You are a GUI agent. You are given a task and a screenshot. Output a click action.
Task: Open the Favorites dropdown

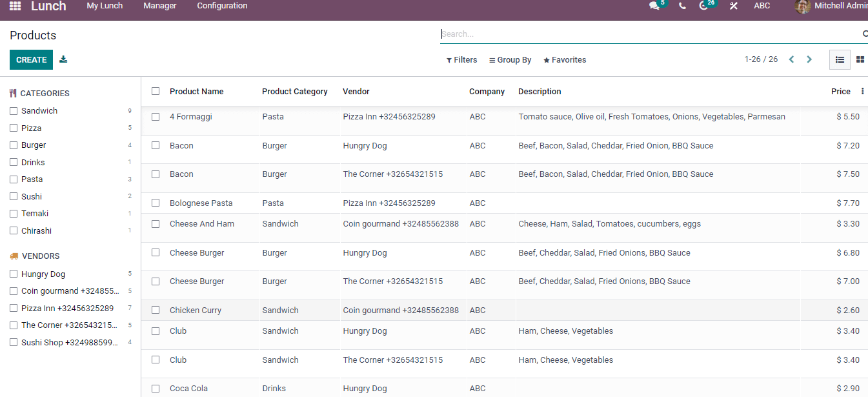565,60
